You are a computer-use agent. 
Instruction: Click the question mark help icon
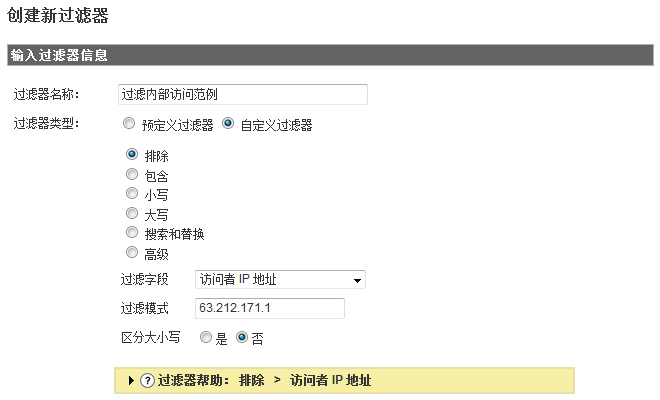[147, 381]
